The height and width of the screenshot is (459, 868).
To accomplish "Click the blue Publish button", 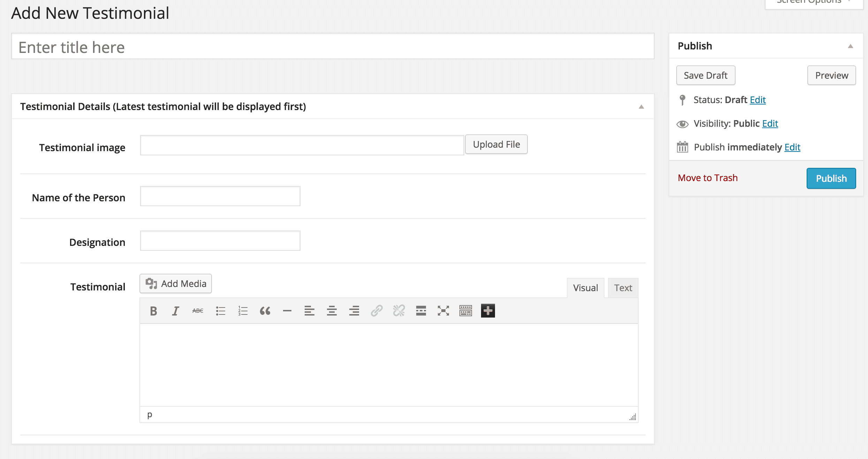I will point(831,178).
